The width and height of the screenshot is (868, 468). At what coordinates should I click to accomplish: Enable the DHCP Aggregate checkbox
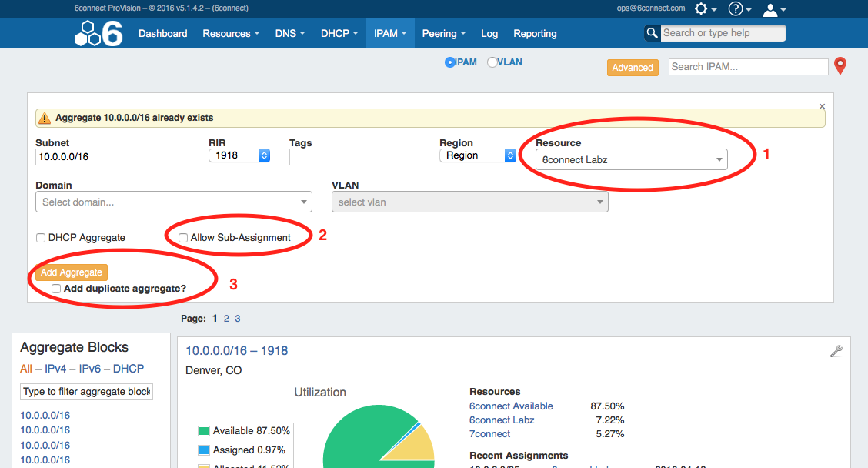coord(41,238)
